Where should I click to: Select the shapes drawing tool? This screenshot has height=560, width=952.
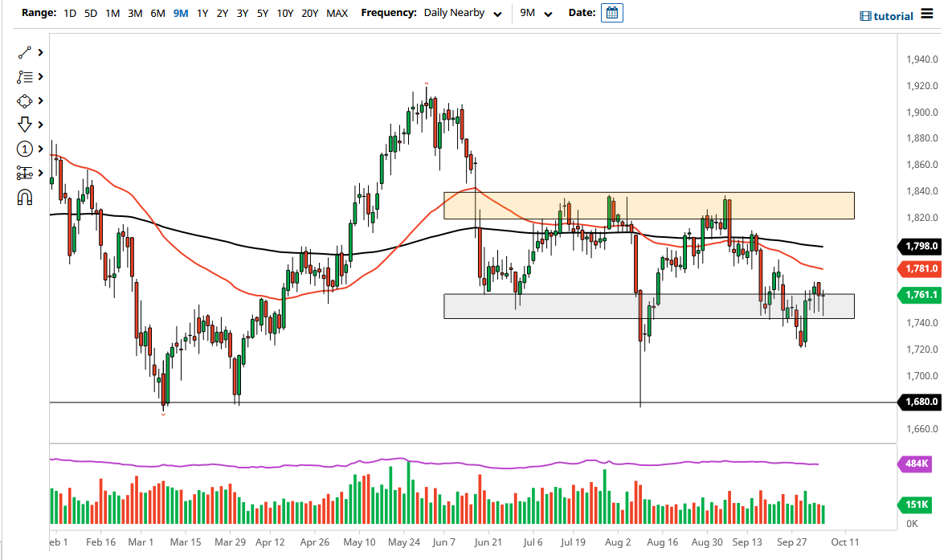(24, 100)
